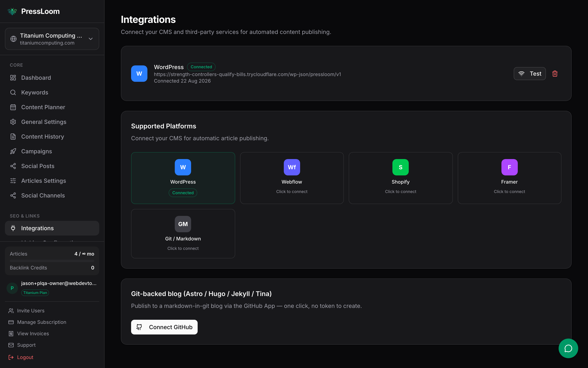Click the Test connection button
588x368 pixels.
click(530, 74)
